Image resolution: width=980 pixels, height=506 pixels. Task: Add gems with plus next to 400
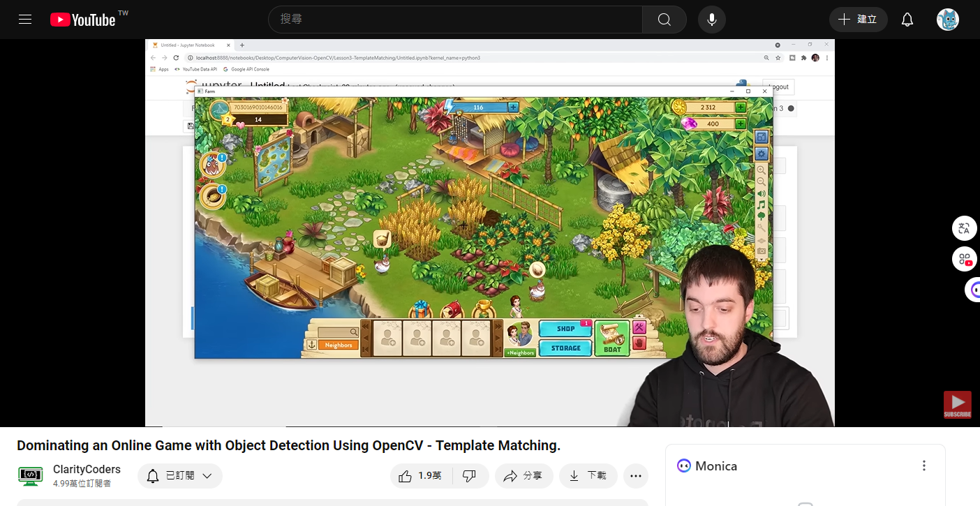740,124
